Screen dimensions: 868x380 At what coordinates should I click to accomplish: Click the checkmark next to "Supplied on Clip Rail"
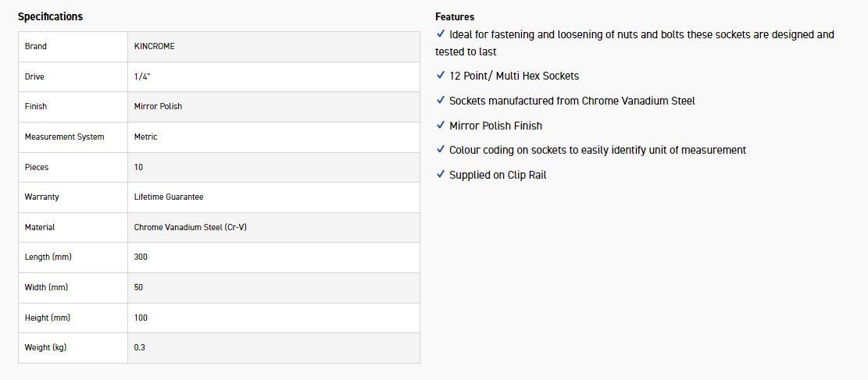[441, 175]
